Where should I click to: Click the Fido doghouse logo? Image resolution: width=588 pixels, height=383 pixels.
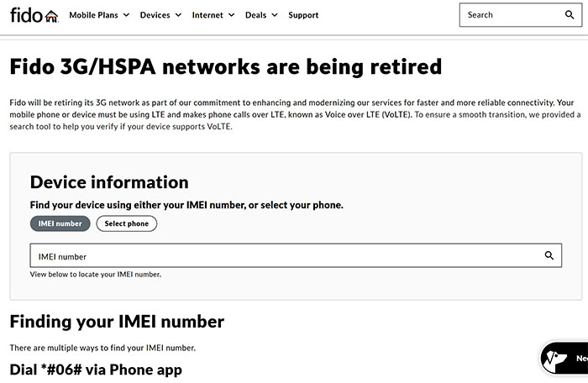coord(34,15)
